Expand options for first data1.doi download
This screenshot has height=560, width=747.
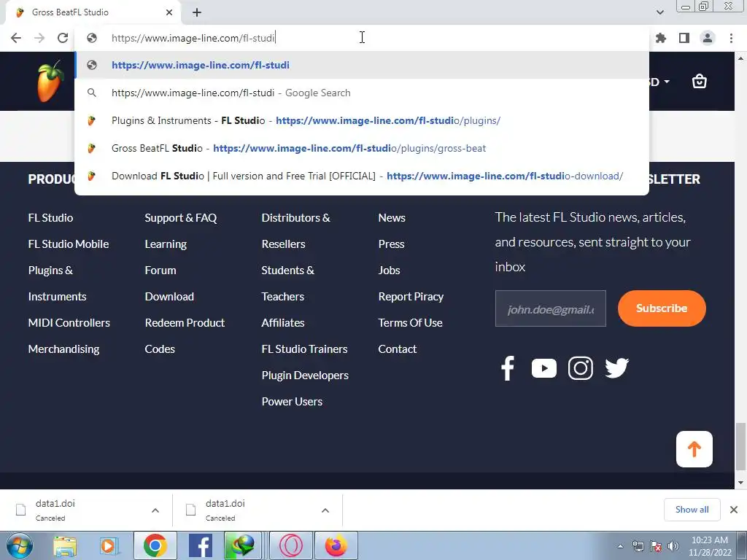pyautogui.click(x=155, y=510)
